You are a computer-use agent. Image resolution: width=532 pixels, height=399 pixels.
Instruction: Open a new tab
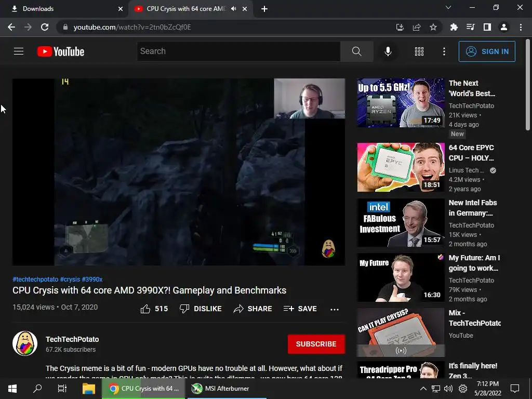(264, 9)
